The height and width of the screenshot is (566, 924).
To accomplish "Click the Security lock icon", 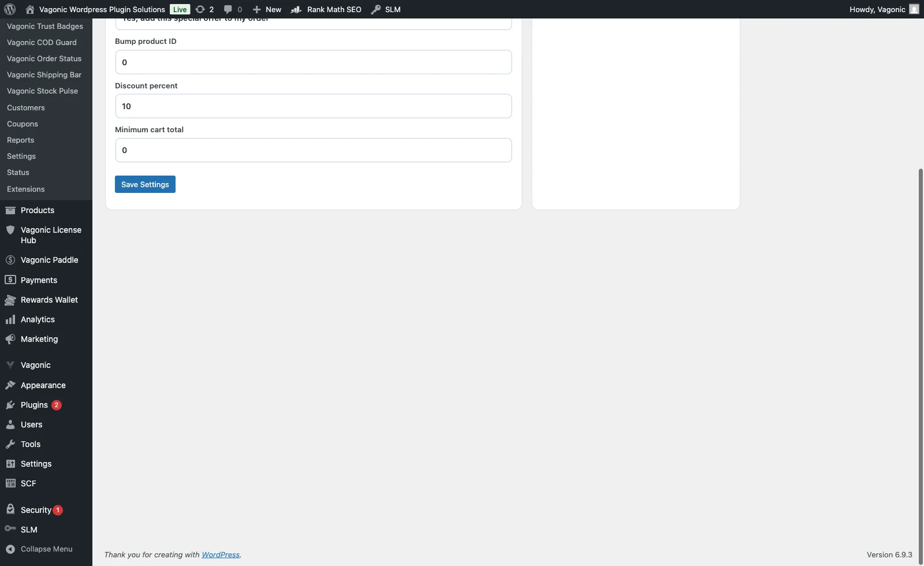I will (x=10, y=509).
